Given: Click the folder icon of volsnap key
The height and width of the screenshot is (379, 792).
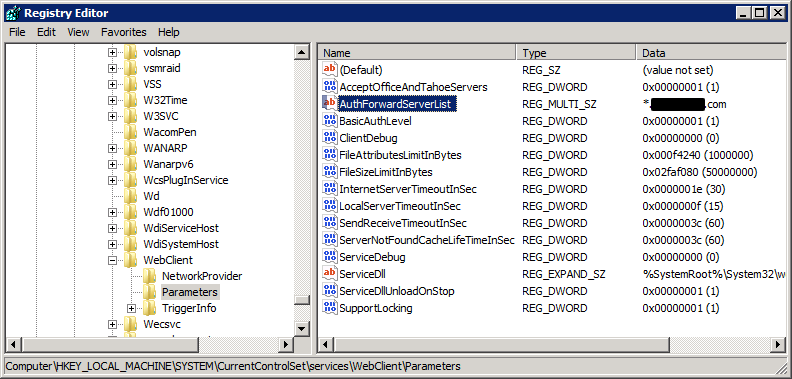Looking at the screenshot, I should pyautogui.click(x=131, y=52).
